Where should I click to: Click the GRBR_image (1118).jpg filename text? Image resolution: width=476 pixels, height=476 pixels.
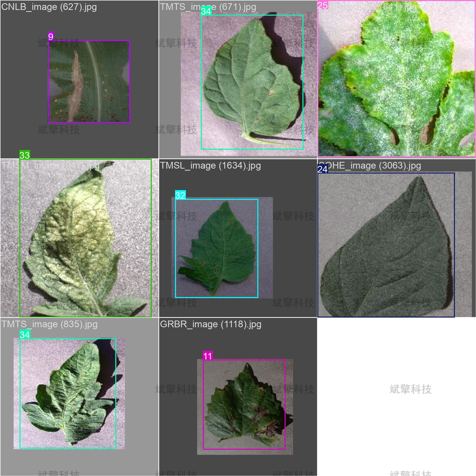[210, 324]
